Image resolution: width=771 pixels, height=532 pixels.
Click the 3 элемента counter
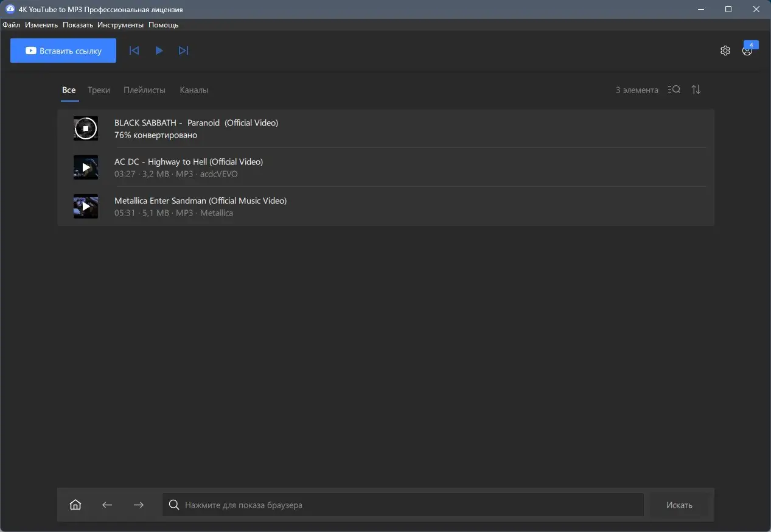tap(637, 90)
